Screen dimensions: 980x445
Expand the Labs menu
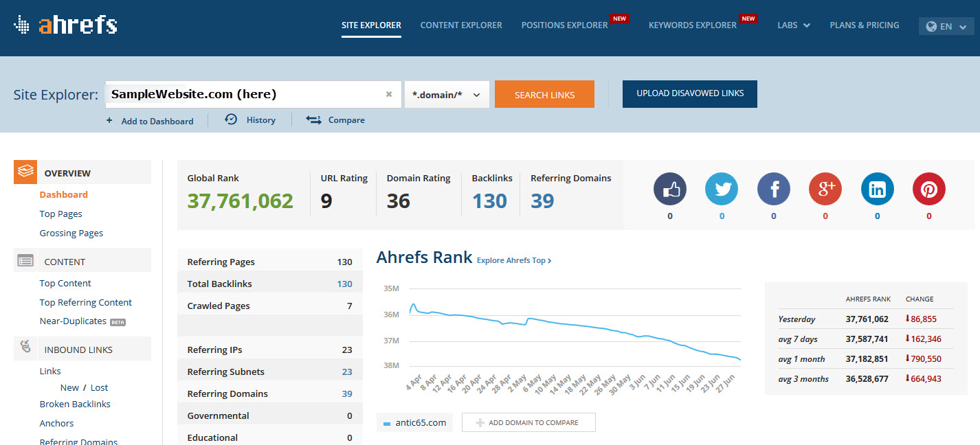click(x=794, y=25)
